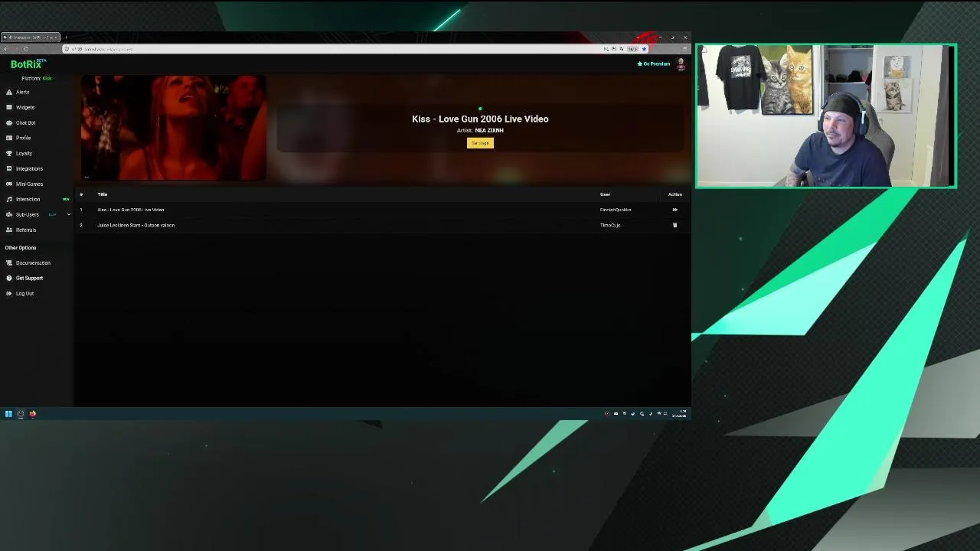Open Documentation under Other Options

point(33,262)
